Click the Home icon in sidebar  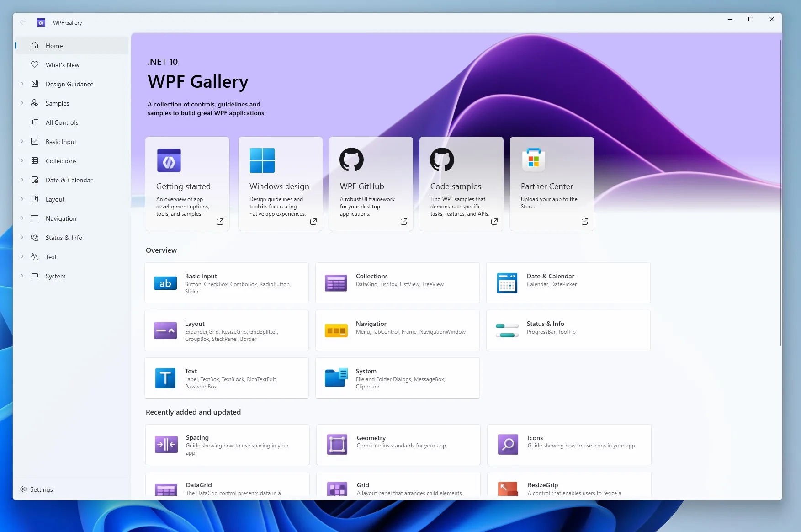pyautogui.click(x=35, y=45)
